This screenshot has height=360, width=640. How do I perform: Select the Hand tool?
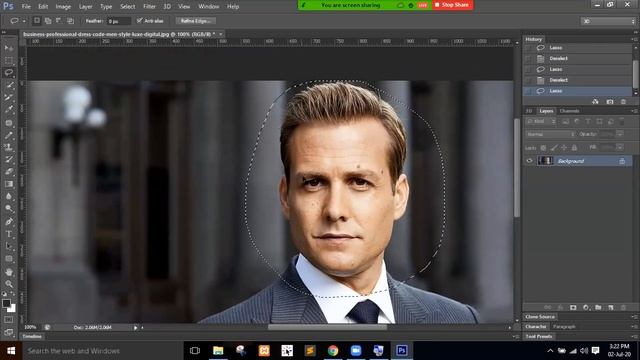coord(9,272)
